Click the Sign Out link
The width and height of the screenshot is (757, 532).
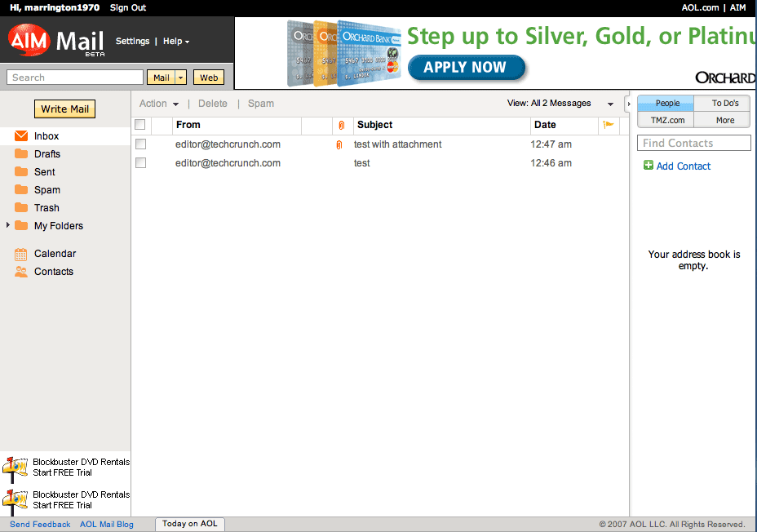(x=128, y=7)
